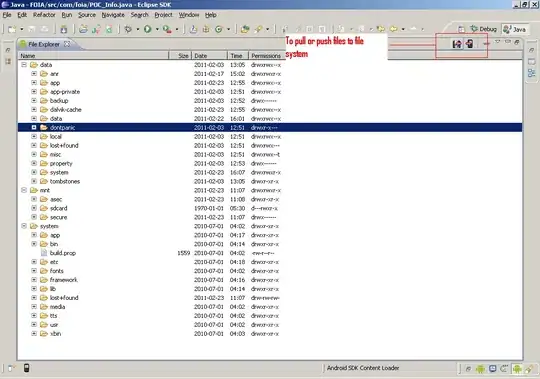Click the open folder icon in the toolbar
This screenshot has width=540, height=379.
pos(83,29)
